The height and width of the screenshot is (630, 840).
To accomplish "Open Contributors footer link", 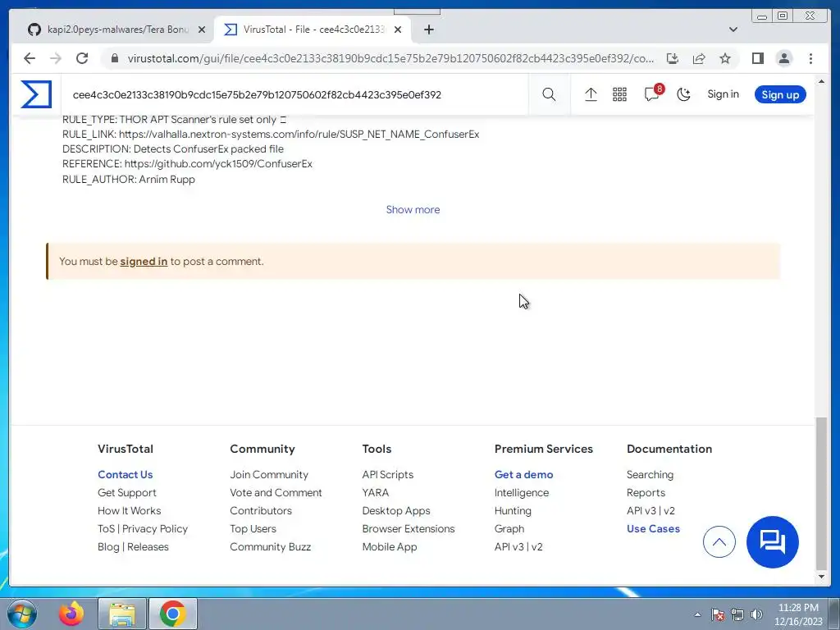I will 261,510.
